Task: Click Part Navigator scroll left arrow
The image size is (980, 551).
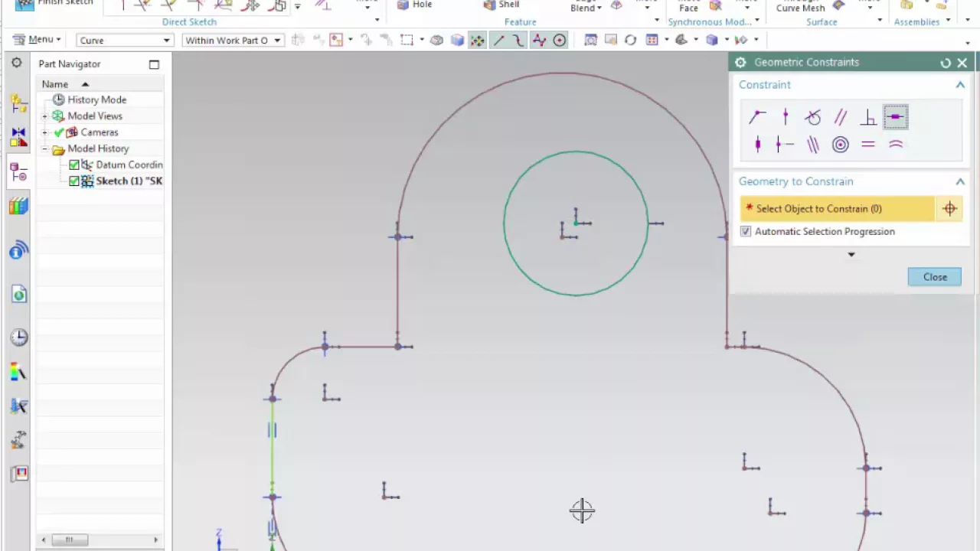Action: [x=43, y=540]
